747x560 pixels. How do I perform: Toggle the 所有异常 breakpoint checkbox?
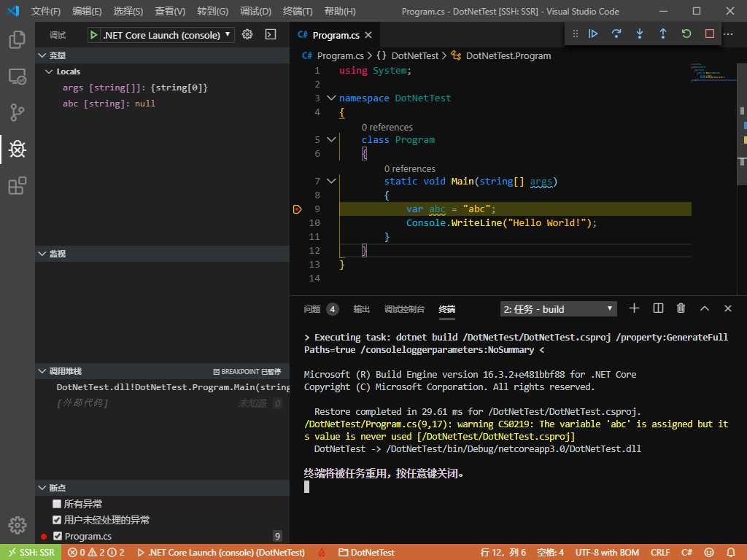[57, 504]
